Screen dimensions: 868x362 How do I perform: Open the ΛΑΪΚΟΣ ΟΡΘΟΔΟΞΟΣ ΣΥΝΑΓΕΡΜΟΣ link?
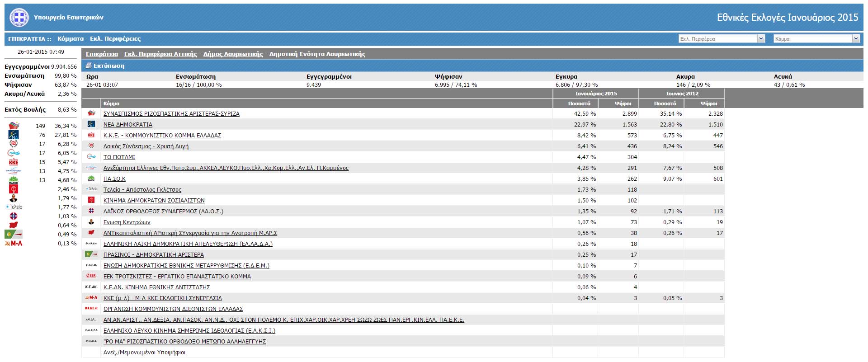point(163,212)
